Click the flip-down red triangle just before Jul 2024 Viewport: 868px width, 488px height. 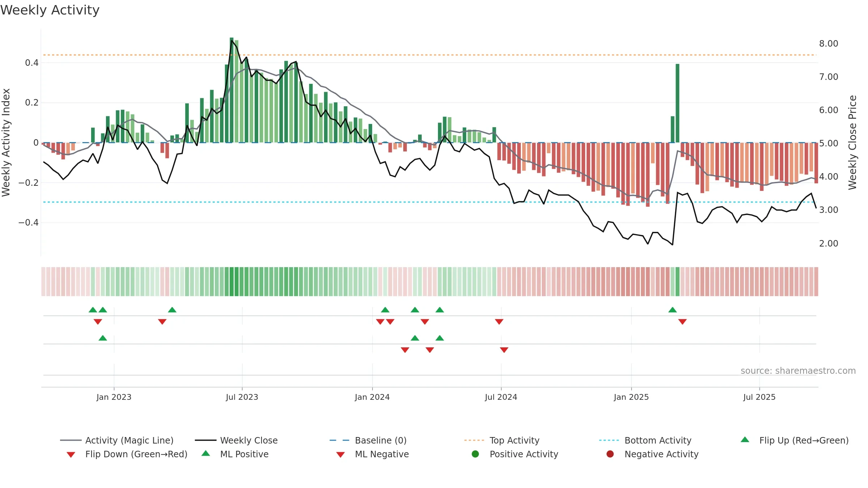point(499,322)
